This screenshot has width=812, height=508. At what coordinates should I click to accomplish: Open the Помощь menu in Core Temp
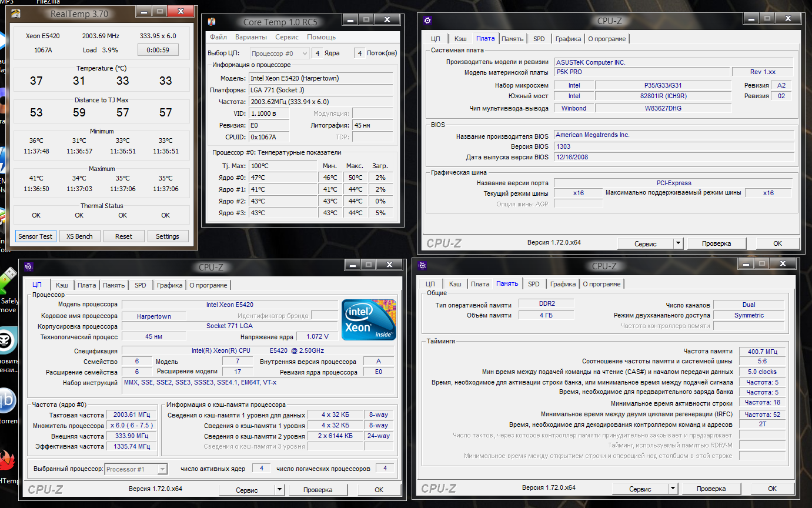pos(321,36)
